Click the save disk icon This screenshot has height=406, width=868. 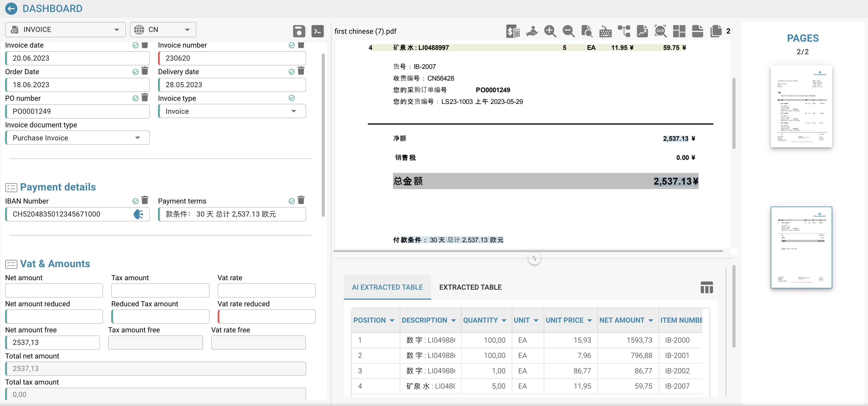coord(299,31)
